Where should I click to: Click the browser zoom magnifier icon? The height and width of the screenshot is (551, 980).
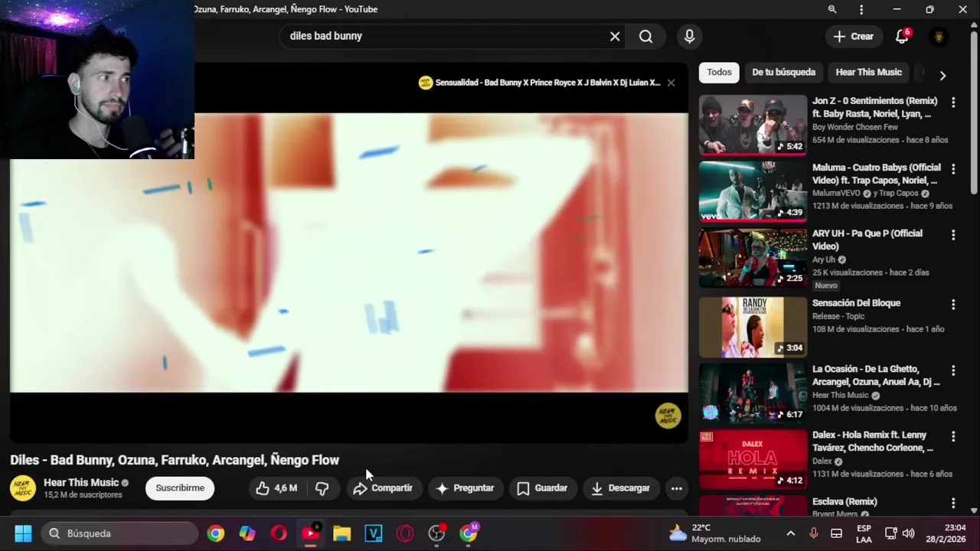click(831, 9)
